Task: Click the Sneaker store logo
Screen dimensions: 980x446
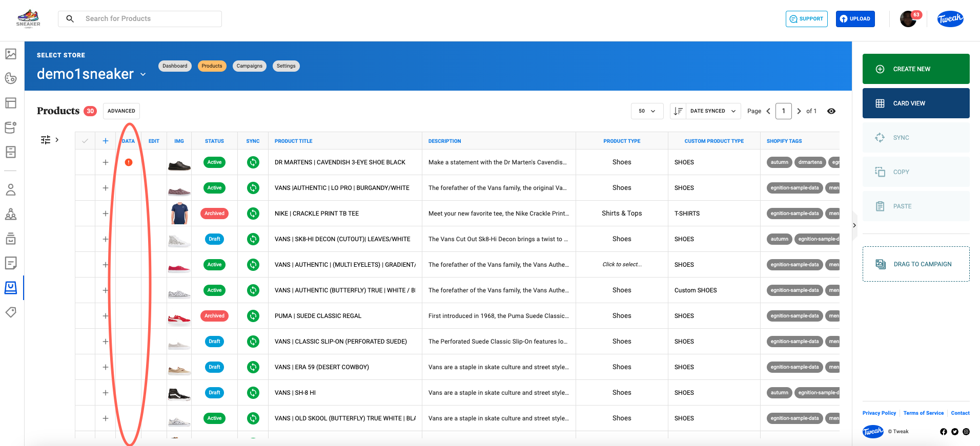Action: (28, 18)
